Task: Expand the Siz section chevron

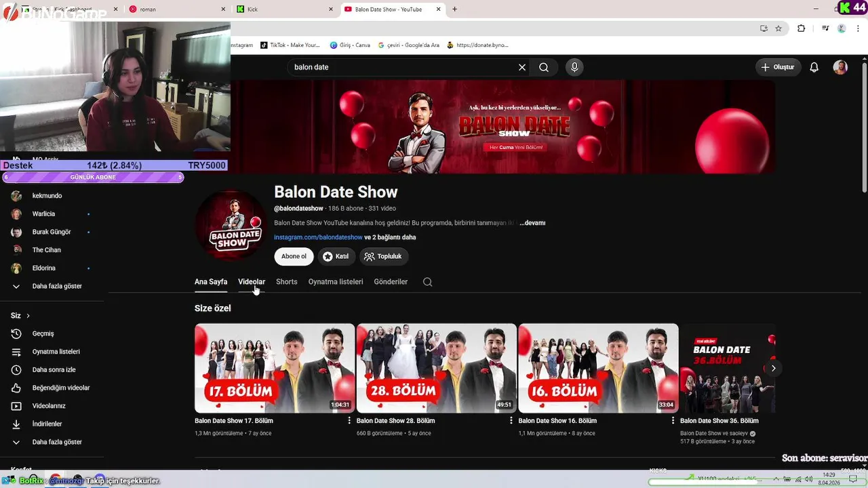Action: point(28,316)
